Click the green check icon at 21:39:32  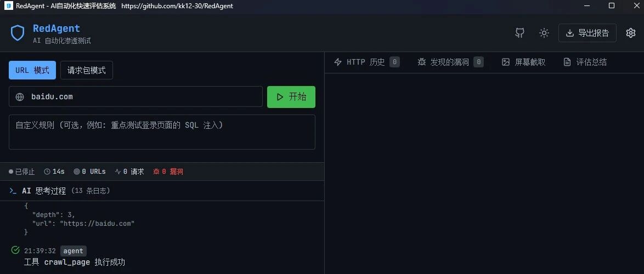15,250
